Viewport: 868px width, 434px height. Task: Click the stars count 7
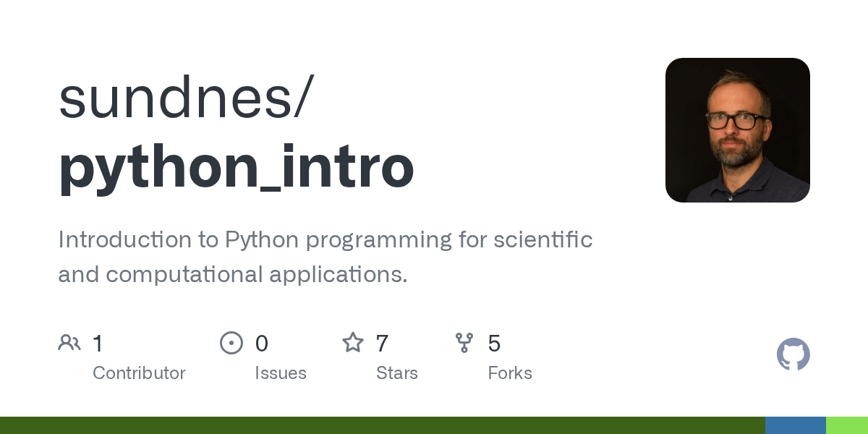(x=382, y=344)
